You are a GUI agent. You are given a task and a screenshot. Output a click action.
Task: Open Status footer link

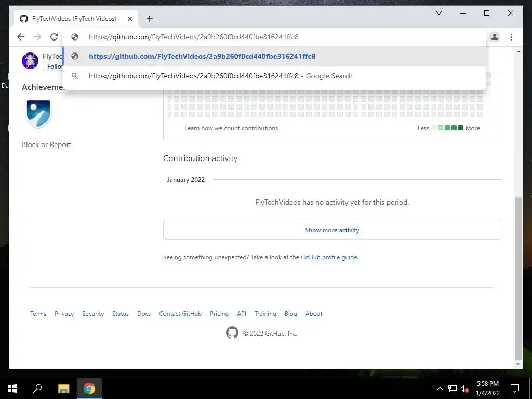(x=121, y=314)
